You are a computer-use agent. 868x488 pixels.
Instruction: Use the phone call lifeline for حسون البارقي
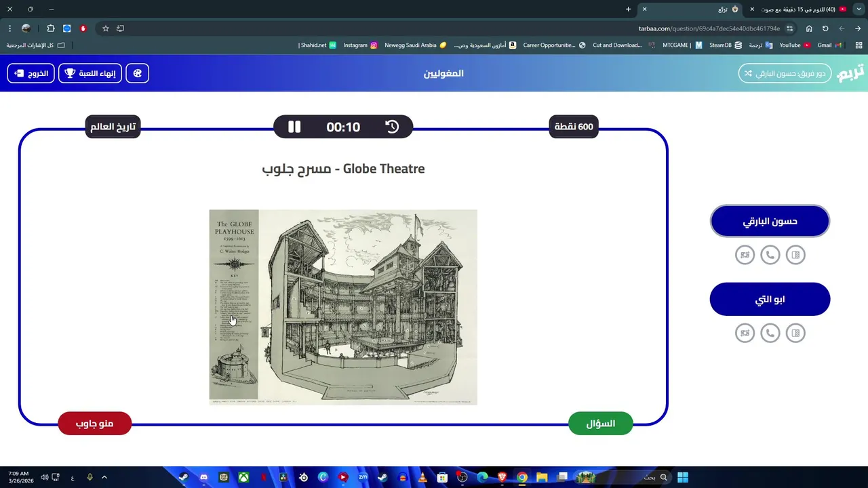pyautogui.click(x=770, y=255)
